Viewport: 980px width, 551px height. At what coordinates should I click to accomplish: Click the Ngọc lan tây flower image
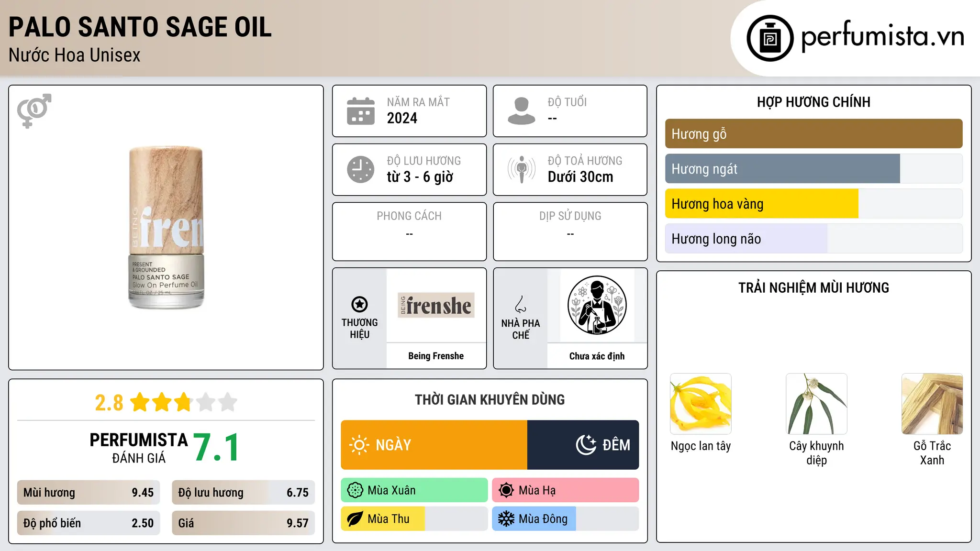click(x=701, y=404)
